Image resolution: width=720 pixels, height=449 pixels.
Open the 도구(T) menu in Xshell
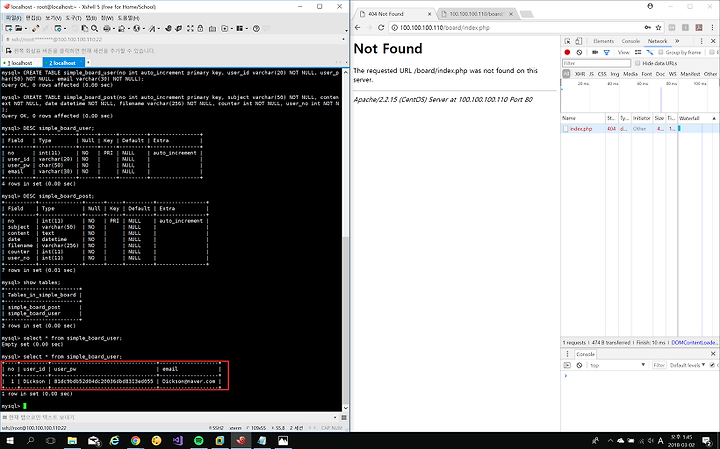tap(73, 18)
